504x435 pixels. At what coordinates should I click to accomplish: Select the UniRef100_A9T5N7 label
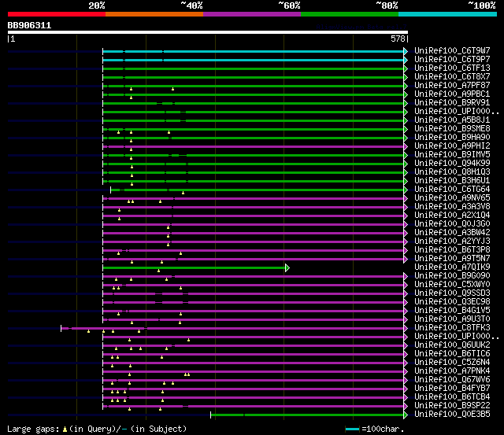(x=452, y=259)
